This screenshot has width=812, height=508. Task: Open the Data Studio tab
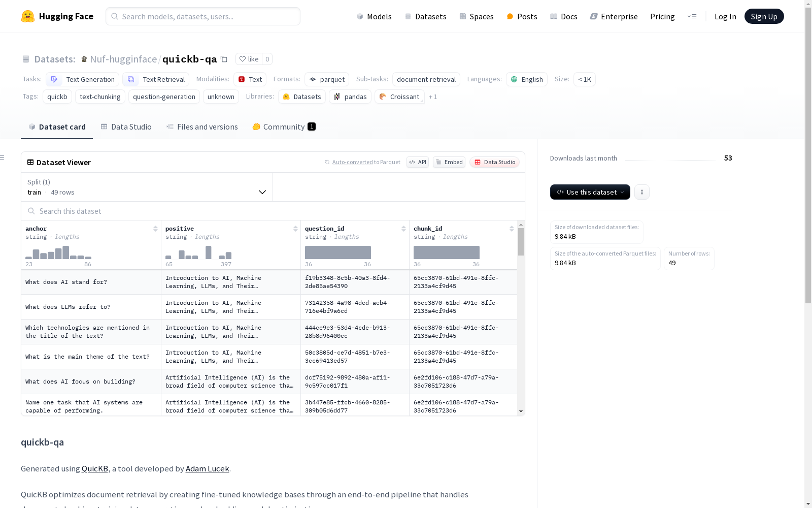click(x=126, y=127)
